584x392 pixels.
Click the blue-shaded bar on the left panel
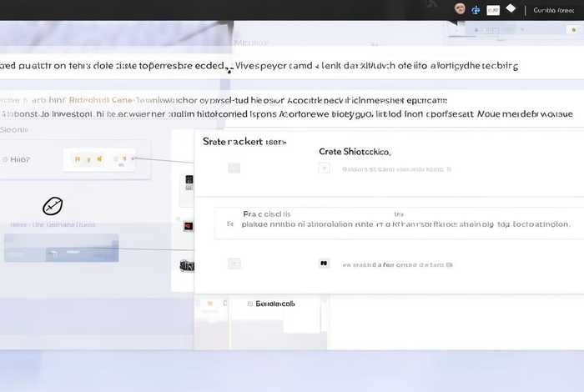coord(61,248)
